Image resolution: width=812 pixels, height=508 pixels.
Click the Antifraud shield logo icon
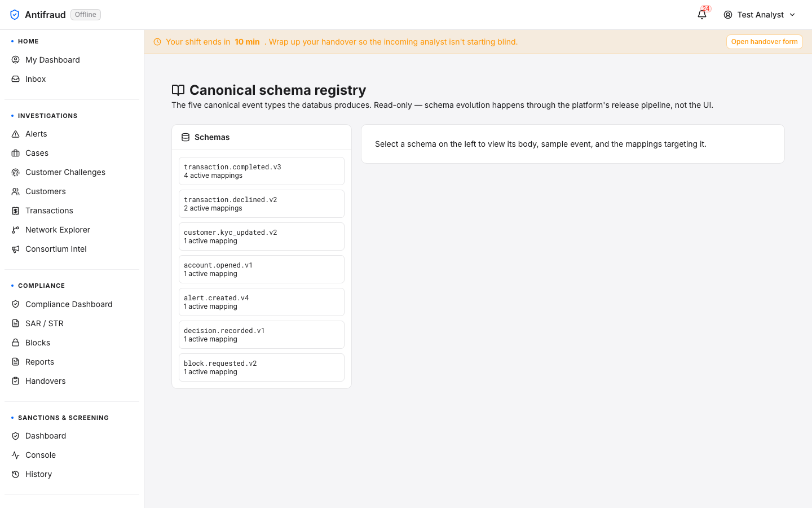15,15
